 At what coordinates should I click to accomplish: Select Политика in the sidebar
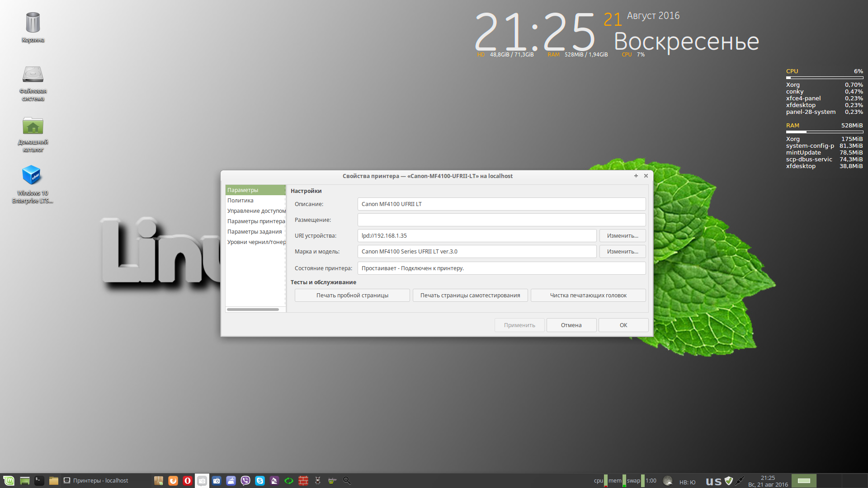click(240, 201)
